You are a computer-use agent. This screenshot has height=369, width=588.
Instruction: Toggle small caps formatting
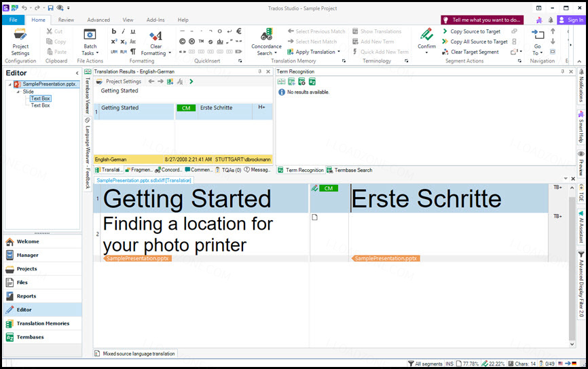tap(133, 41)
